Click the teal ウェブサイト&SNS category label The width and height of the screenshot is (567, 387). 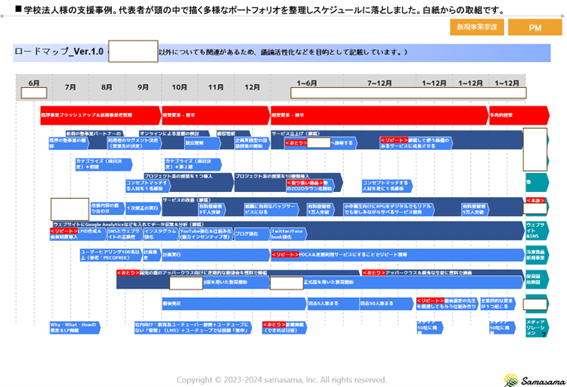pyautogui.click(x=537, y=230)
